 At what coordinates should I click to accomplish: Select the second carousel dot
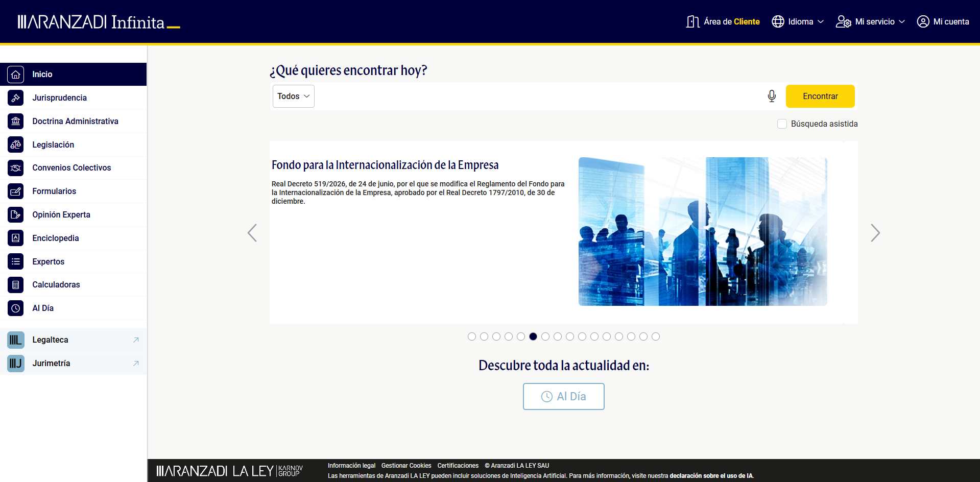[484, 336]
